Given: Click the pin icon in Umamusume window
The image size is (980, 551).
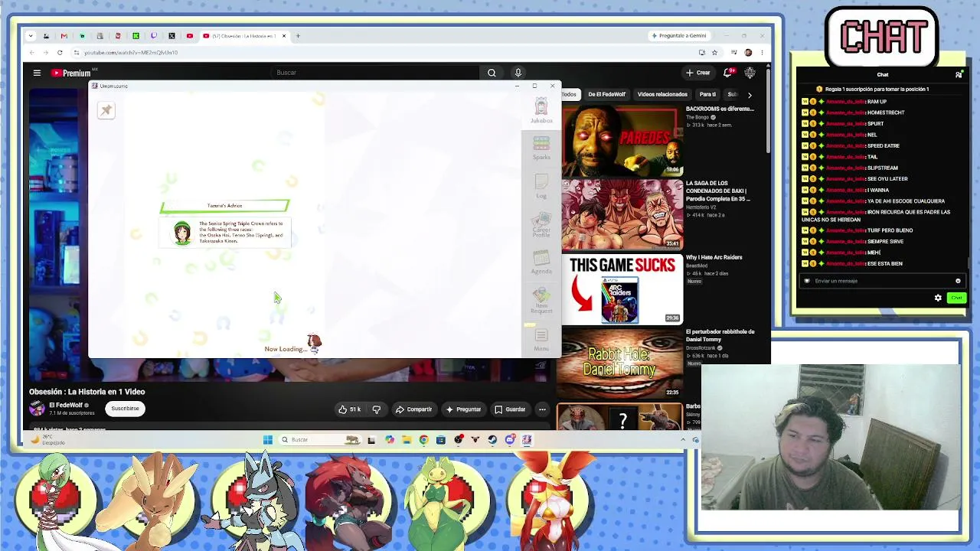Looking at the screenshot, I should coord(106,110).
